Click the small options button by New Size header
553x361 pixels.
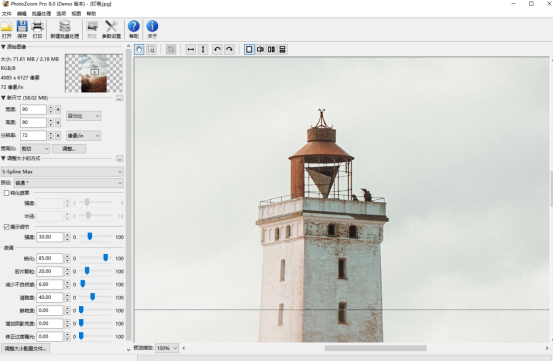point(120,98)
